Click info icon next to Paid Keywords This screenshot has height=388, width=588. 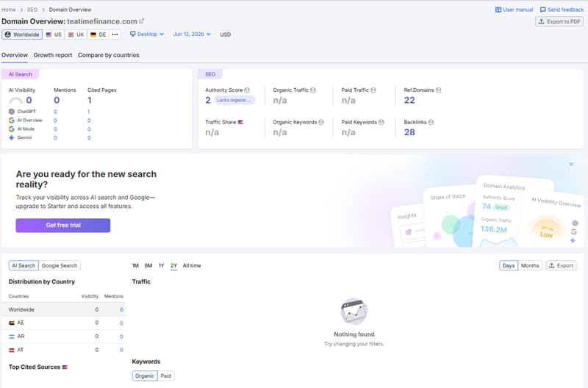coord(381,122)
